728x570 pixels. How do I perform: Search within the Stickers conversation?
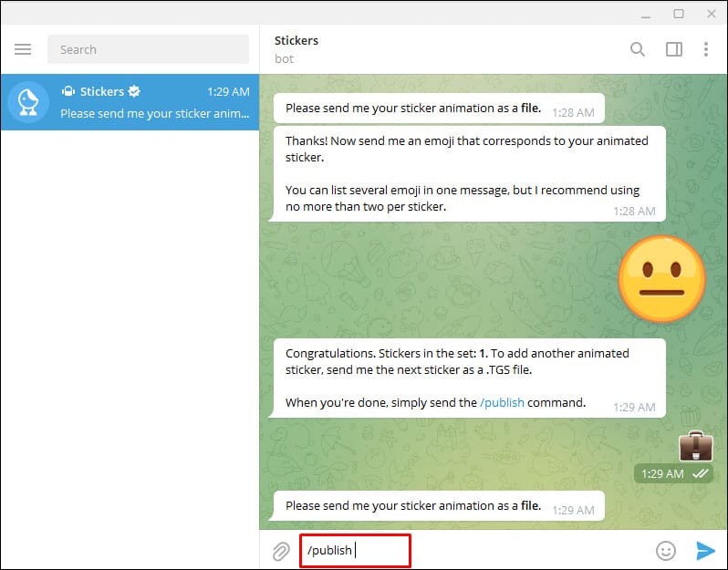[x=638, y=48]
